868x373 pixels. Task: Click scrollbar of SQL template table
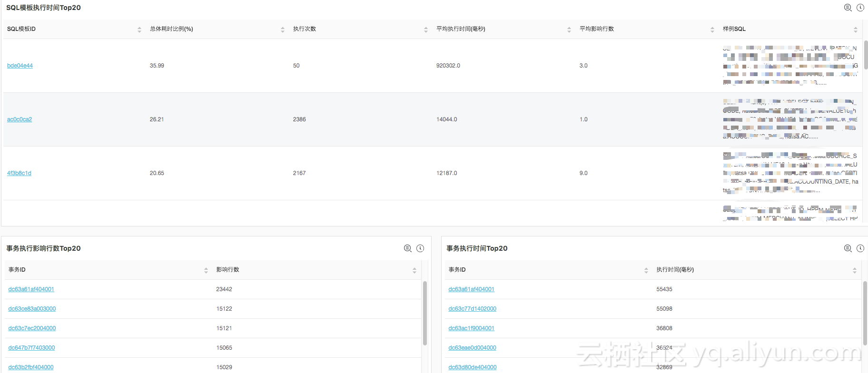(866, 55)
